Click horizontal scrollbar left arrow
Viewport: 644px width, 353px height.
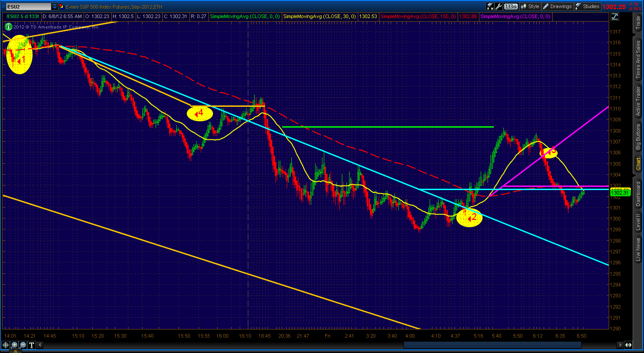click(41, 345)
